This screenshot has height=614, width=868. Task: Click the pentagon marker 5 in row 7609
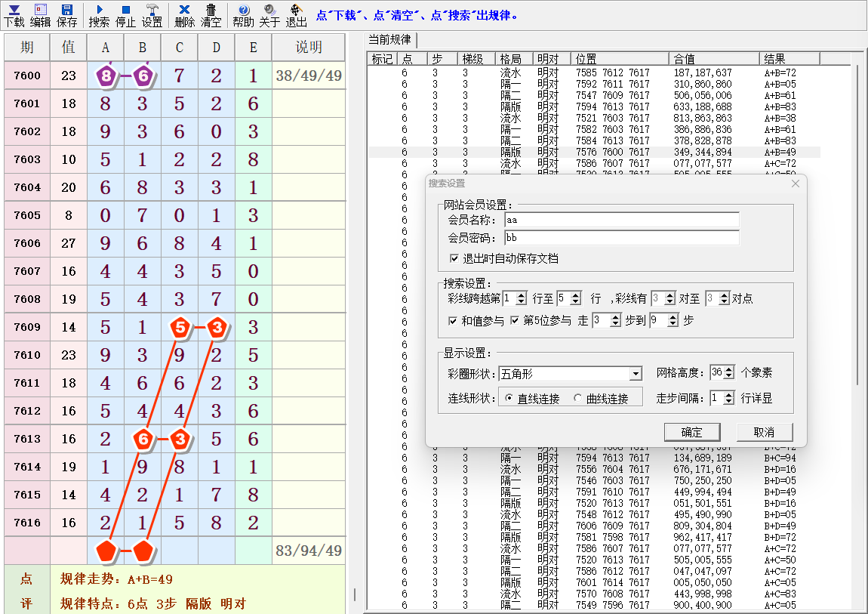[180, 327]
